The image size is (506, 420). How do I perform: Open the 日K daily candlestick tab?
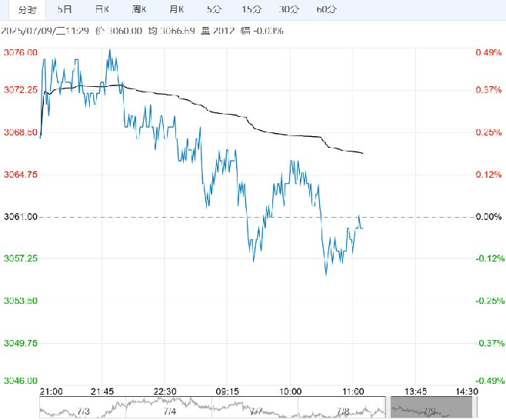(102, 9)
